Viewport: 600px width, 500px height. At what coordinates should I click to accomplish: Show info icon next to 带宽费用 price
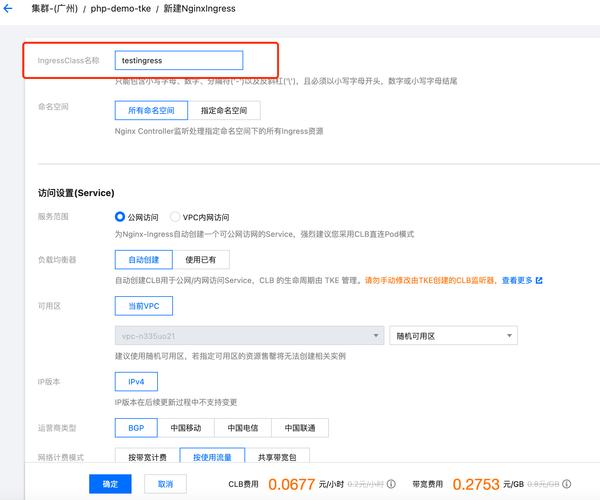[567, 484]
